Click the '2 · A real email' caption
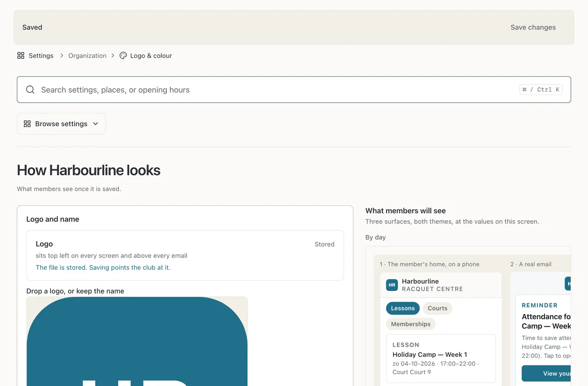 (x=531, y=264)
